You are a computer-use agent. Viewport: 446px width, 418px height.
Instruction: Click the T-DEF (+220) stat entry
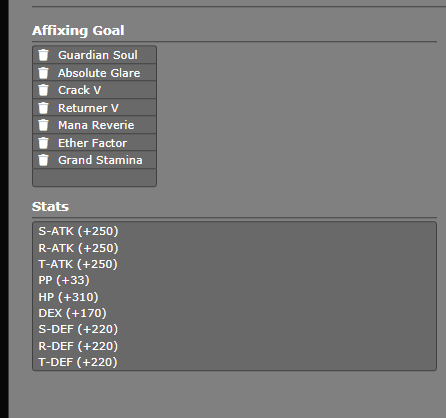point(78,362)
